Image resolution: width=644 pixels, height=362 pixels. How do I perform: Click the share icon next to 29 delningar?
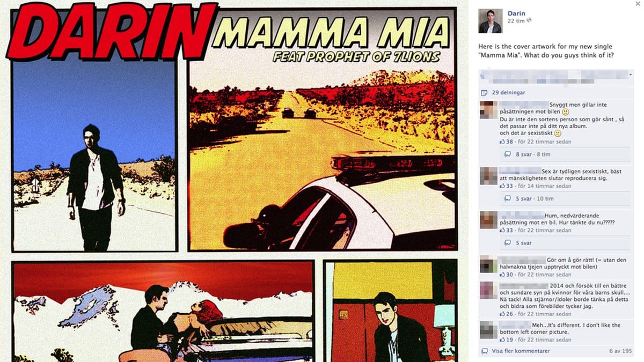(485, 92)
